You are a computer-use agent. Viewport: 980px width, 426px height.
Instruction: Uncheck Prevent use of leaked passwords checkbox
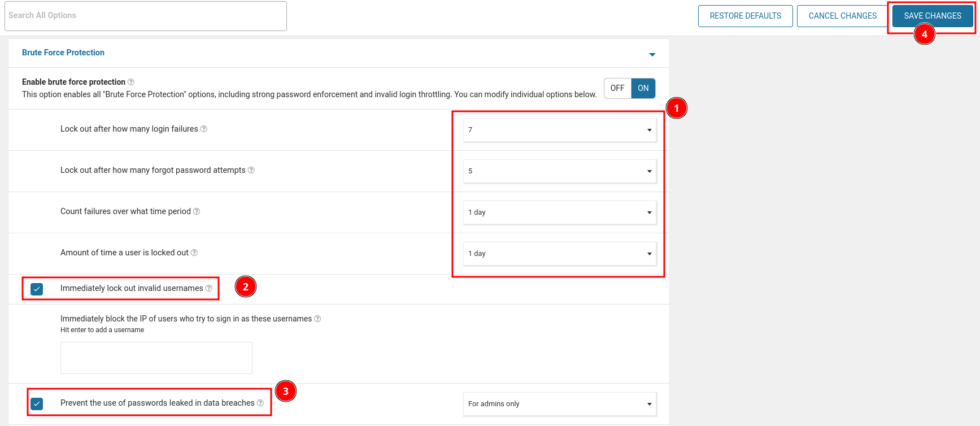[x=37, y=403]
